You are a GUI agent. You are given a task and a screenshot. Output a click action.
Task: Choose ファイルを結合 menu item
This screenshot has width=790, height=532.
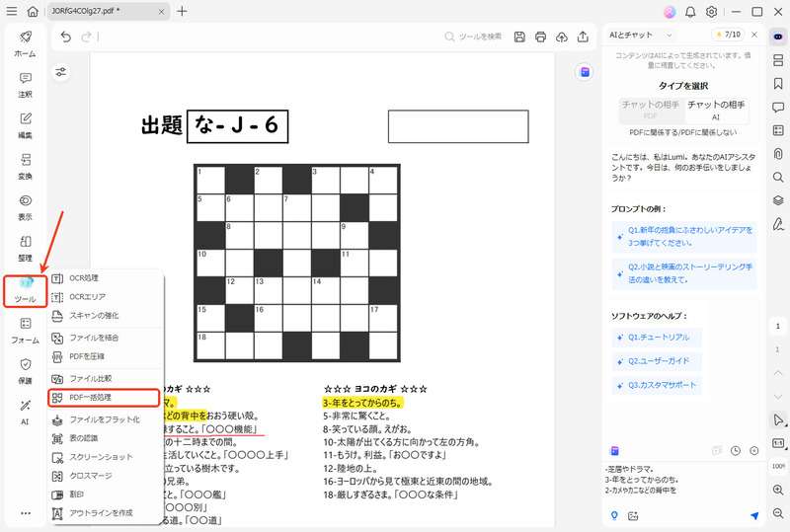[x=107, y=338]
